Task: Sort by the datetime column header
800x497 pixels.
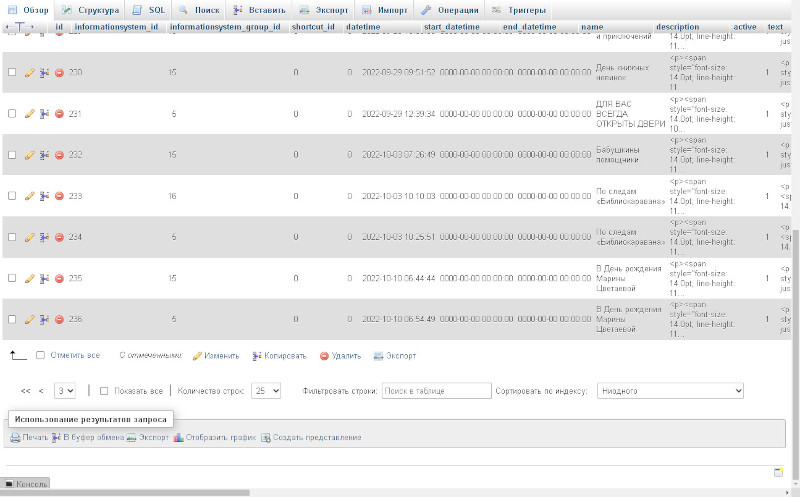Action: [x=363, y=27]
